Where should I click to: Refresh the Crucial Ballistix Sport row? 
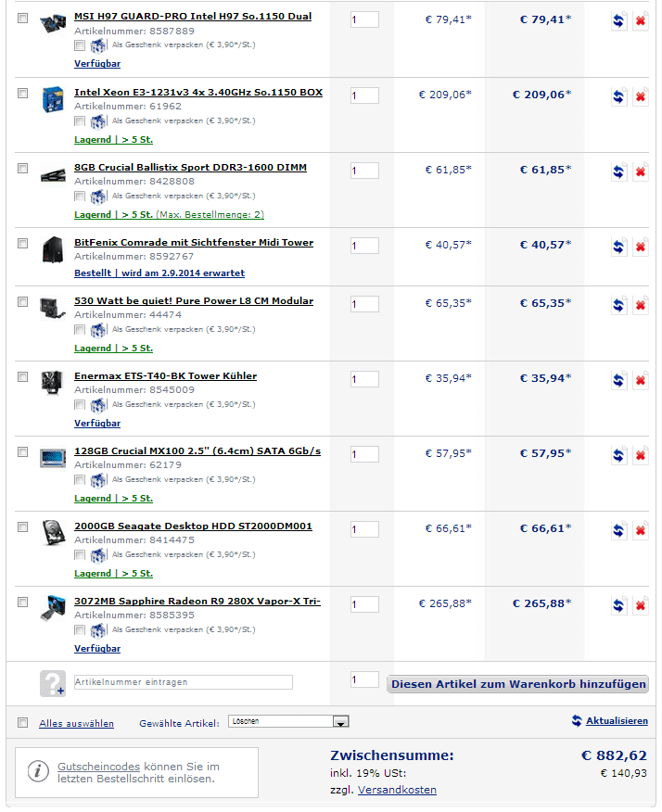(x=618, y=171)
